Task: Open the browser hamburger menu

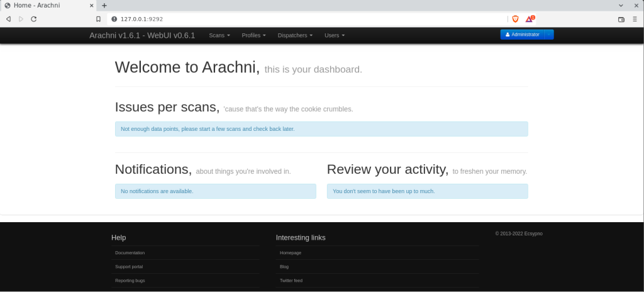Action: 635,19
